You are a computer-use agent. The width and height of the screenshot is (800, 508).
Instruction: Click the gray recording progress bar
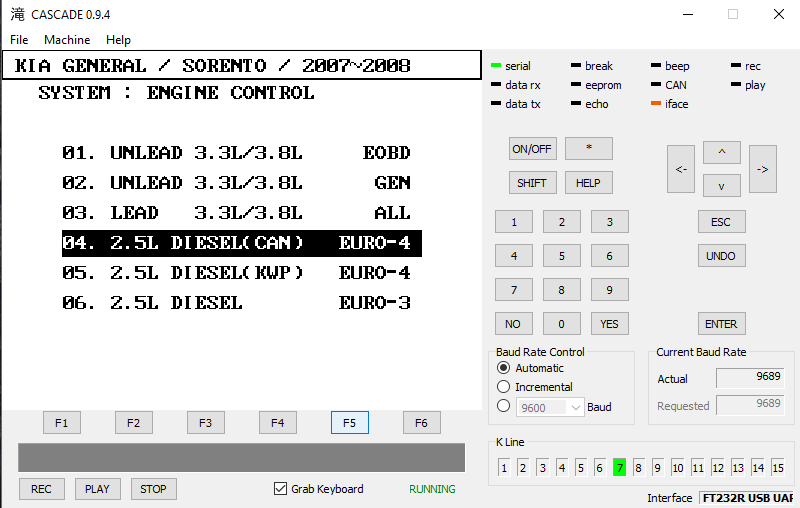(x=241, y=457)
